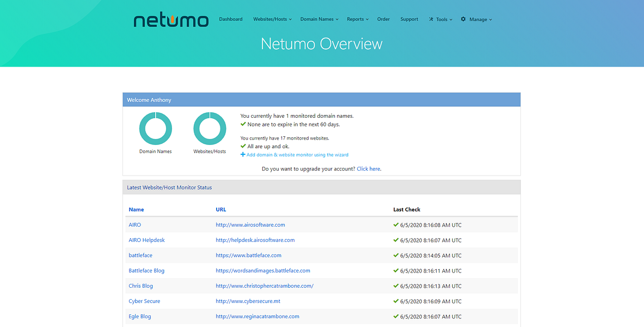This screenshot has width=644, height=327.
Task: Click the green check in the battleface row
Action: (396, 255)
